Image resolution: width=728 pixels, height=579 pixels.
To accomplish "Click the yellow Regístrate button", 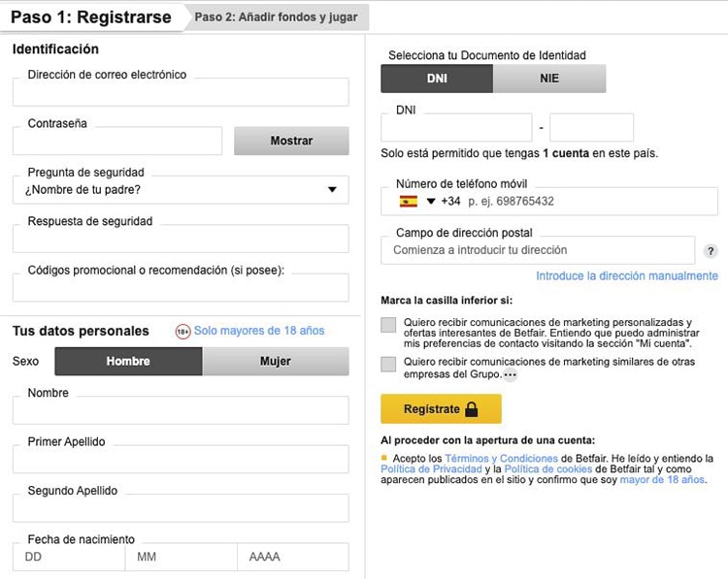I will [x=441, y=408].
